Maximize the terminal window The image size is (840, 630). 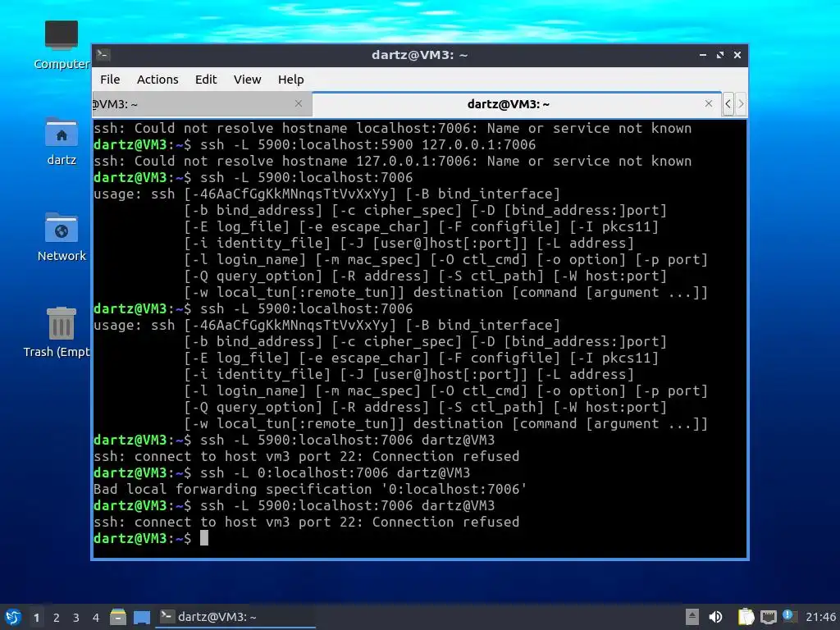pyautogui.click(x=720, y=55)
